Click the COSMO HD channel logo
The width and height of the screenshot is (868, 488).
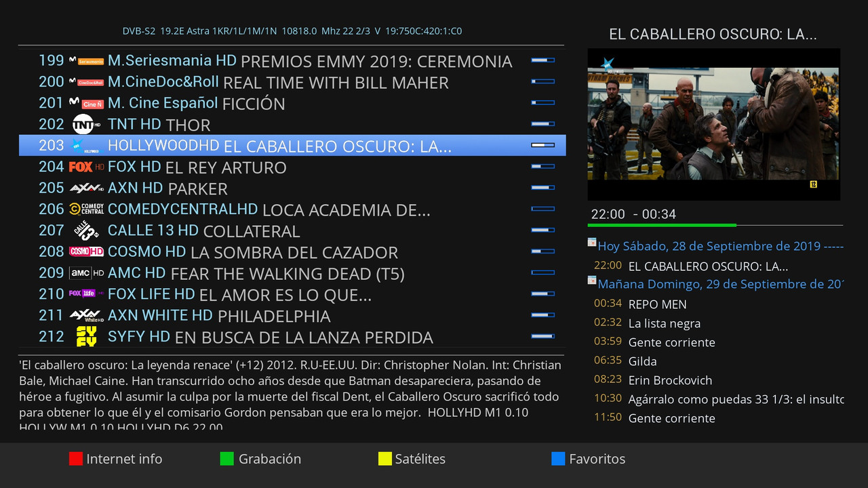coord(87,251)
